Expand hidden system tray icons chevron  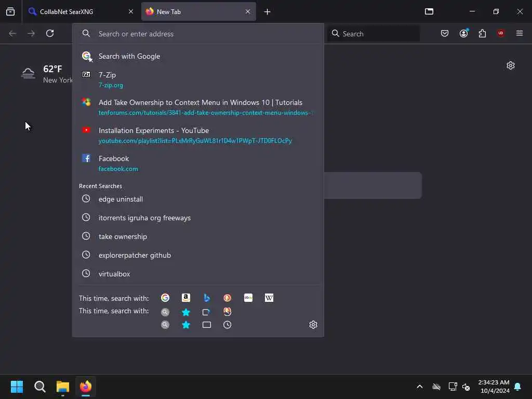point(420,387)
